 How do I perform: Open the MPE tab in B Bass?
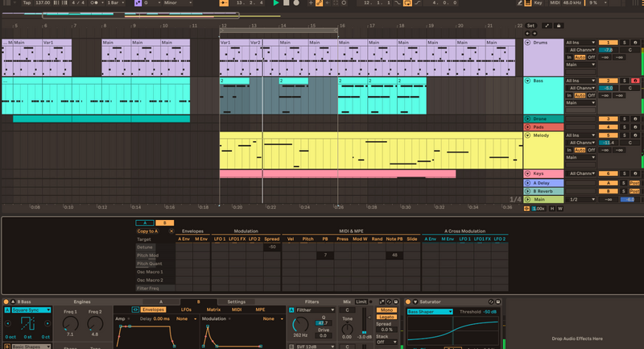click(x=260, y=310)
